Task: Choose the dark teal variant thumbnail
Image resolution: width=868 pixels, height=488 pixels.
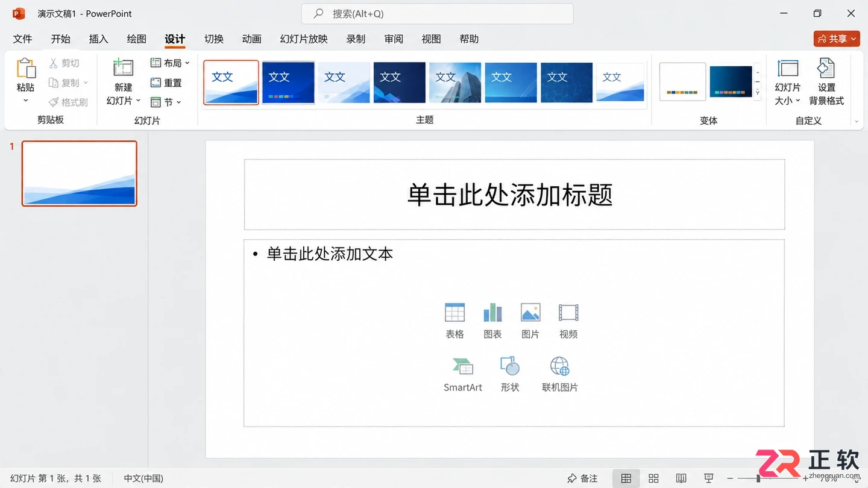Action: 731,81
